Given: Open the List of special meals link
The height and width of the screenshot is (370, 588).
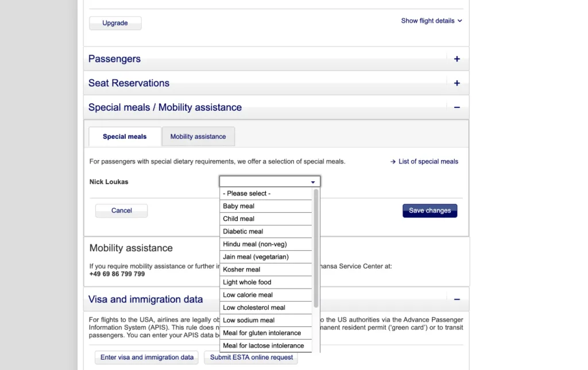Looking at the screenshot, I should (428, 162).
